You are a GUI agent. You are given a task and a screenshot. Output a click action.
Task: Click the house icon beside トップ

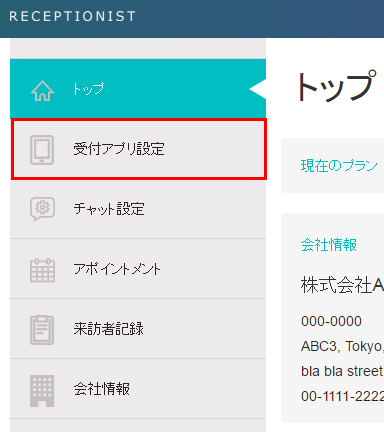coord(42,91)
